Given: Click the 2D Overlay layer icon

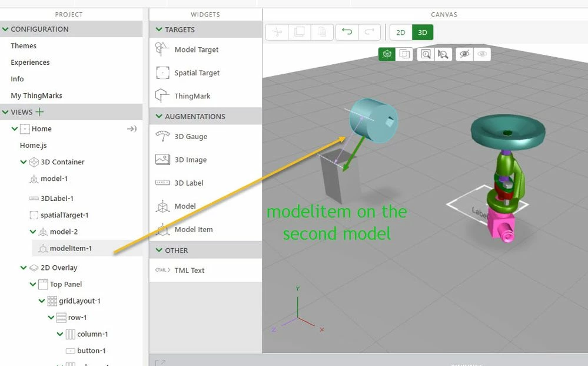Looking at the screenshot, I should 34,268.
